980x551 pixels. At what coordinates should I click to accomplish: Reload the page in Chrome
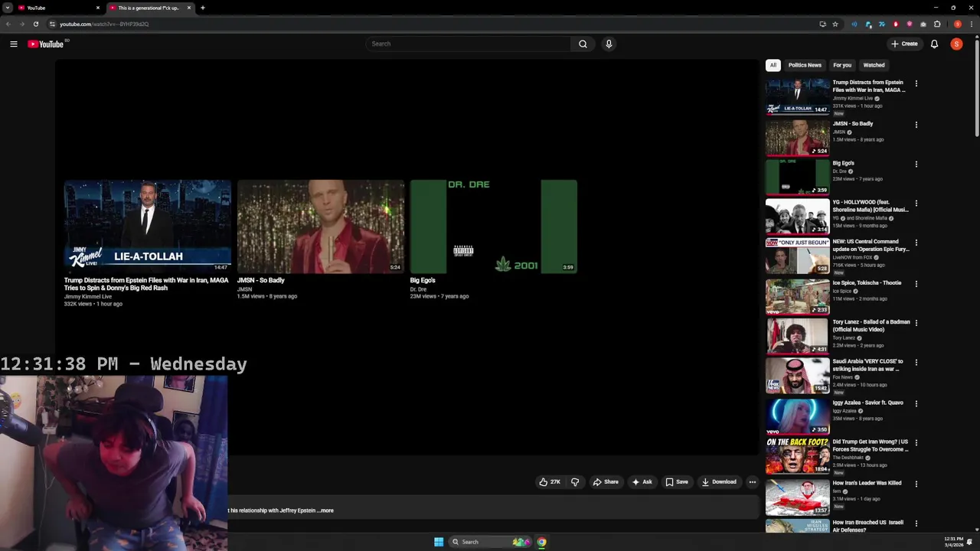point(35,24)
